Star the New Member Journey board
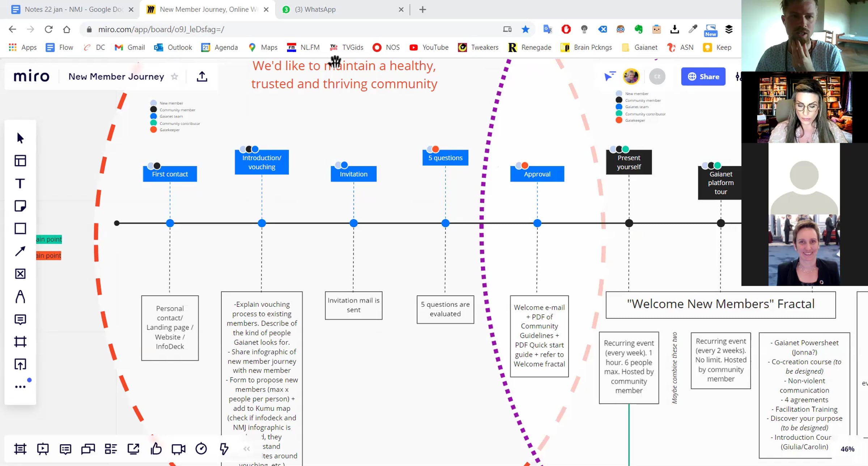The image size is (868, 466). pos(175,76)
